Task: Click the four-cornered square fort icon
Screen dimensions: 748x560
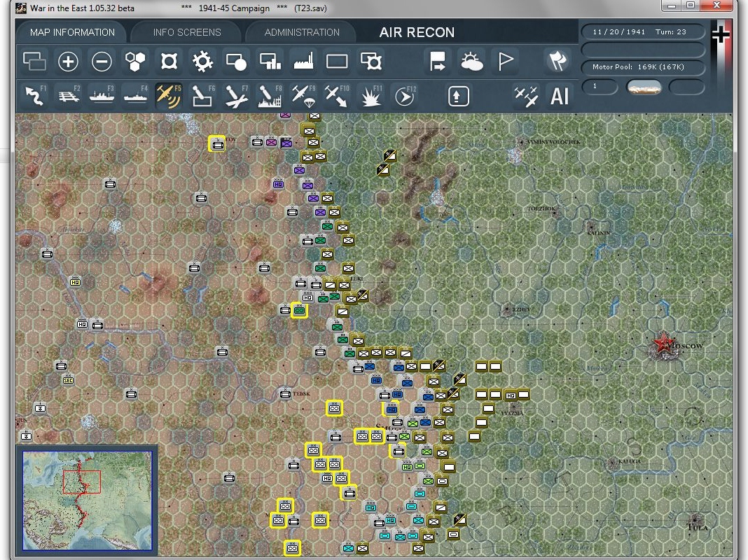Action: (x=169, y=62)
